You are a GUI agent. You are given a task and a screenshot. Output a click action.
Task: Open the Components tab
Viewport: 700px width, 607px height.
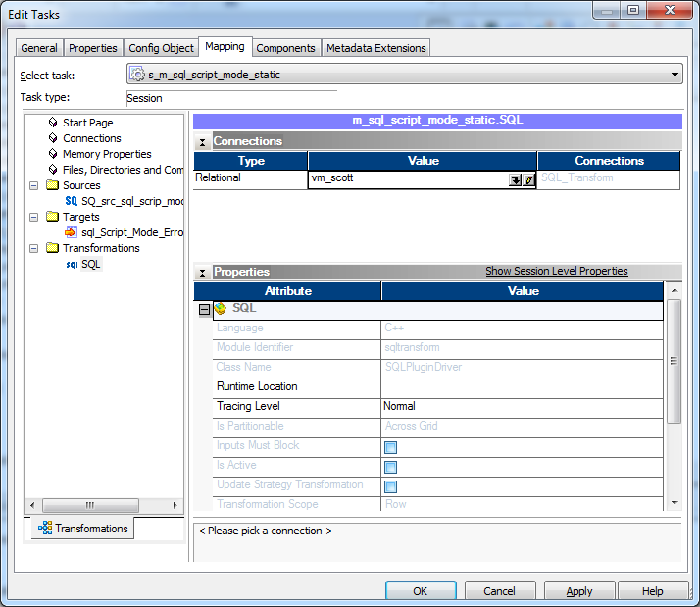(285, 48)
